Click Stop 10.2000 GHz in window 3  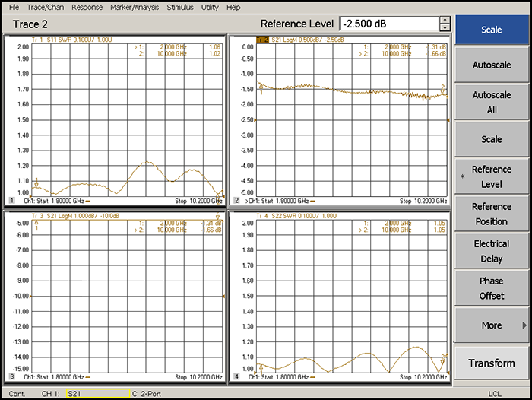[x=198, y=377]
